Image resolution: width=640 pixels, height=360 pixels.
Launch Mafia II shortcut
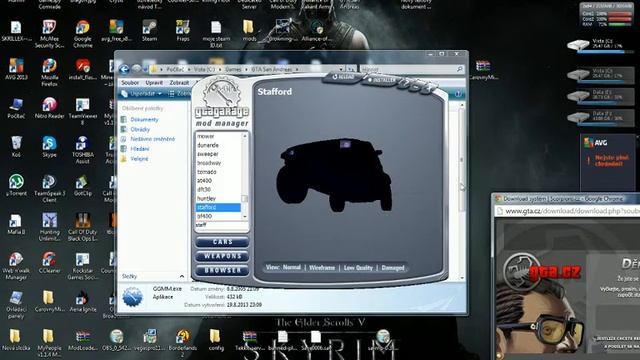click(x=16, y=224)
